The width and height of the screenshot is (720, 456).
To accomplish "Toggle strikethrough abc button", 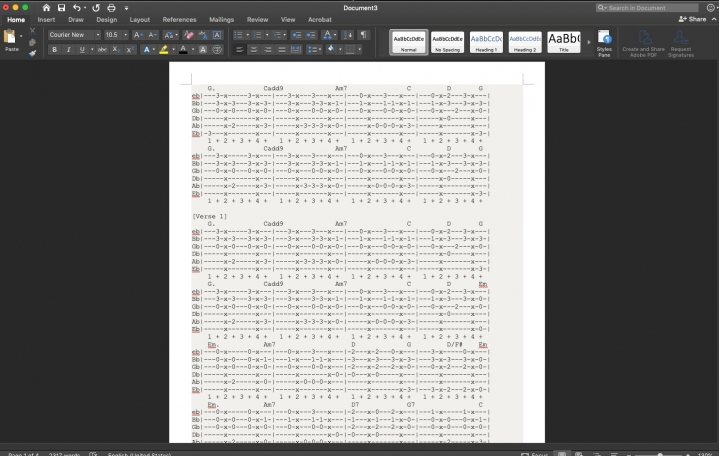I will coord(102,50).
